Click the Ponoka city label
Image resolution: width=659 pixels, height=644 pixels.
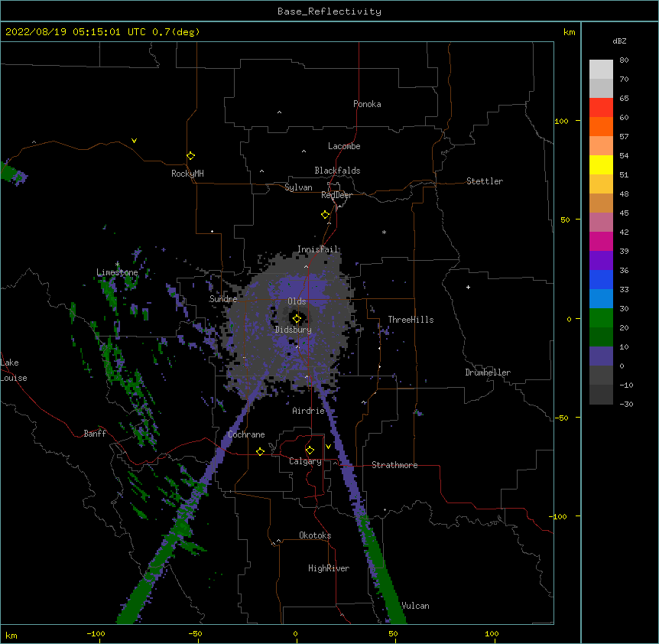pyautogui.click(x=367, y=104)
